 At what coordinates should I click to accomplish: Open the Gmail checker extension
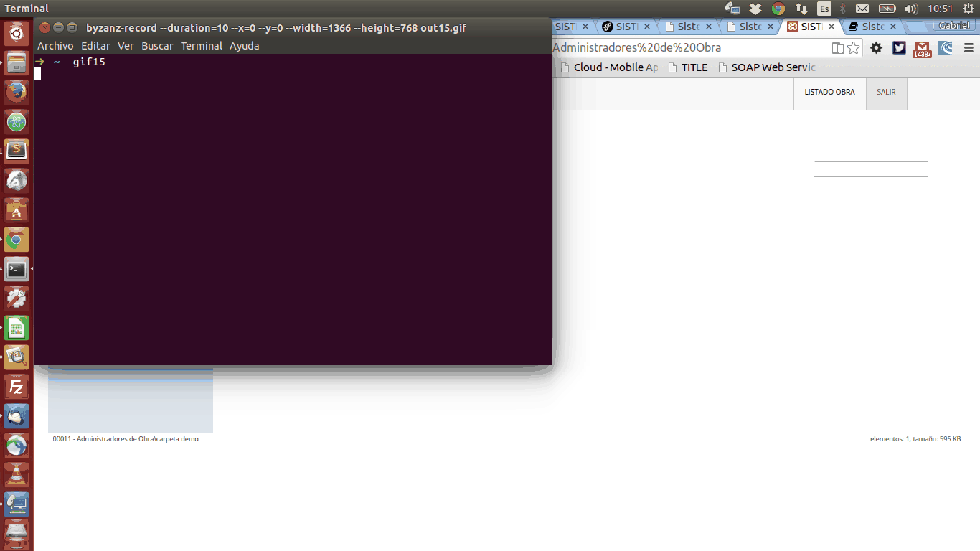point(922,49)
